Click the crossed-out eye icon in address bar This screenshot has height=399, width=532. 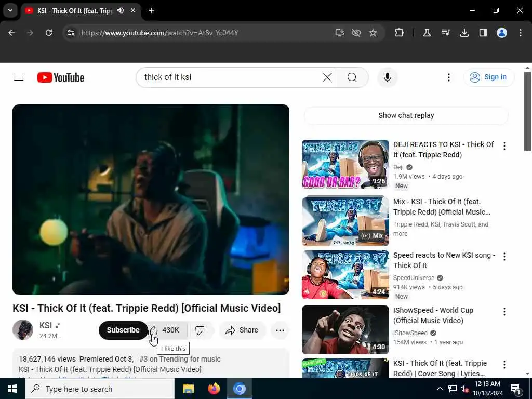356,33
